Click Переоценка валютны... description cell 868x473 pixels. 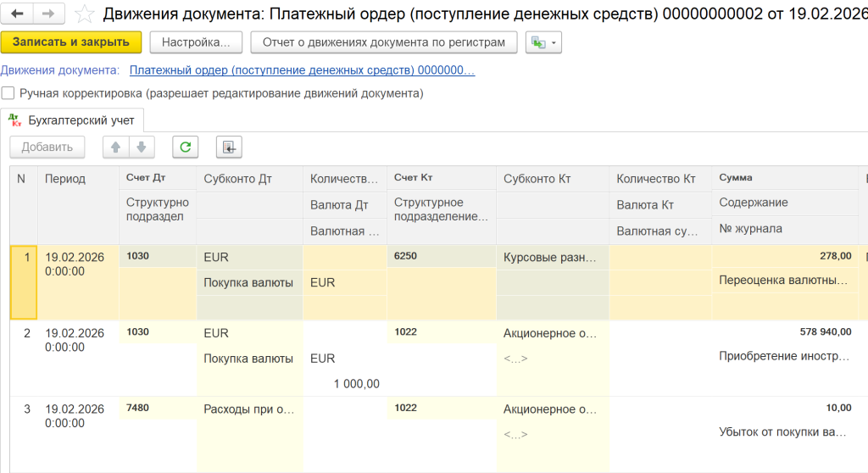[784, 281]
